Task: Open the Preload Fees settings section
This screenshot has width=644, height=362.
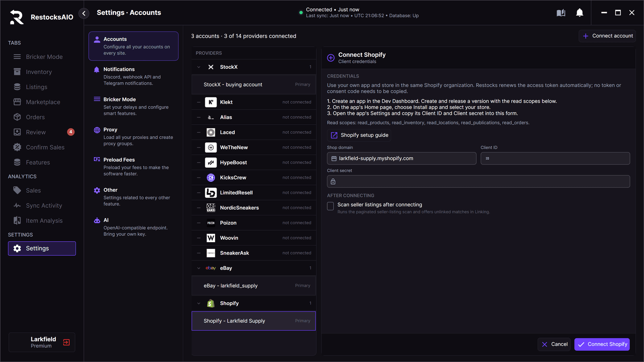Action: [x=133, y=167]
